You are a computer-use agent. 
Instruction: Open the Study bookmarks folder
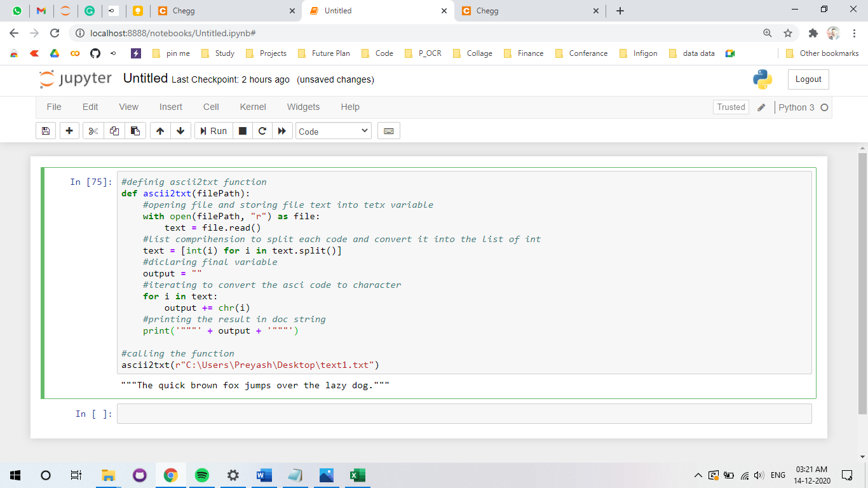(x=217, y=53)
